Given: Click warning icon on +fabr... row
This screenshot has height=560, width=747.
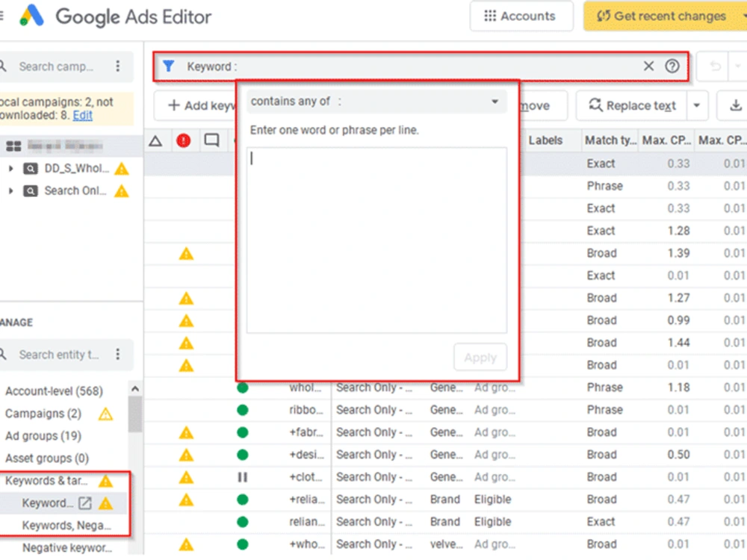Looking at the screenshot, I should [x=186, y=432].
